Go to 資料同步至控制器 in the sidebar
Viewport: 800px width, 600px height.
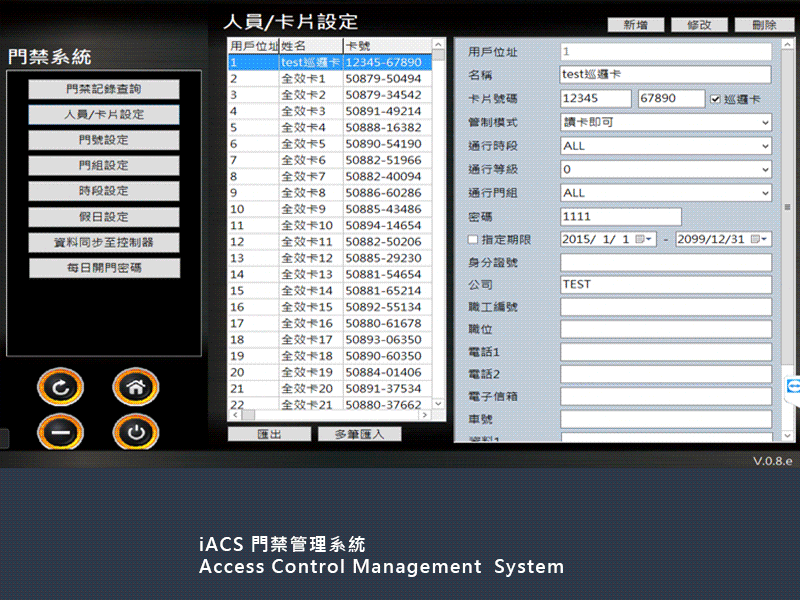(104, 243)
